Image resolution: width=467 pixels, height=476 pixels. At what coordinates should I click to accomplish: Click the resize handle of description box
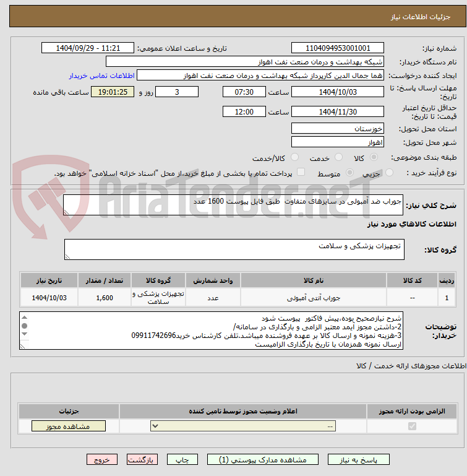click(66, 212)
